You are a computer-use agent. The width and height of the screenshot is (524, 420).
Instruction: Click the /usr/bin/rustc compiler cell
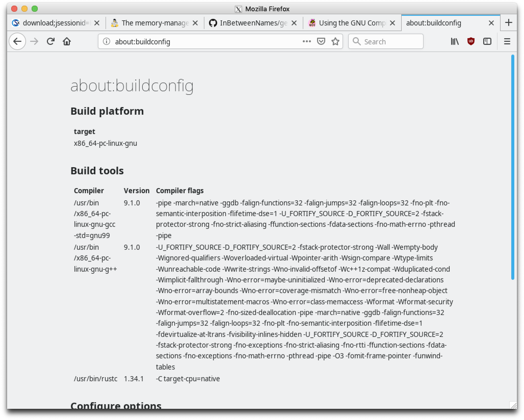pos(96,379)
